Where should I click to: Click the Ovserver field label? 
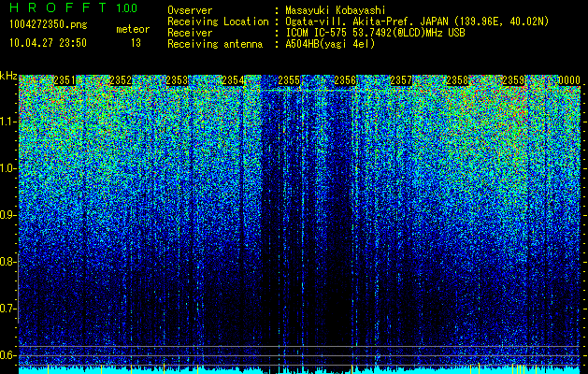coord(190,10)
